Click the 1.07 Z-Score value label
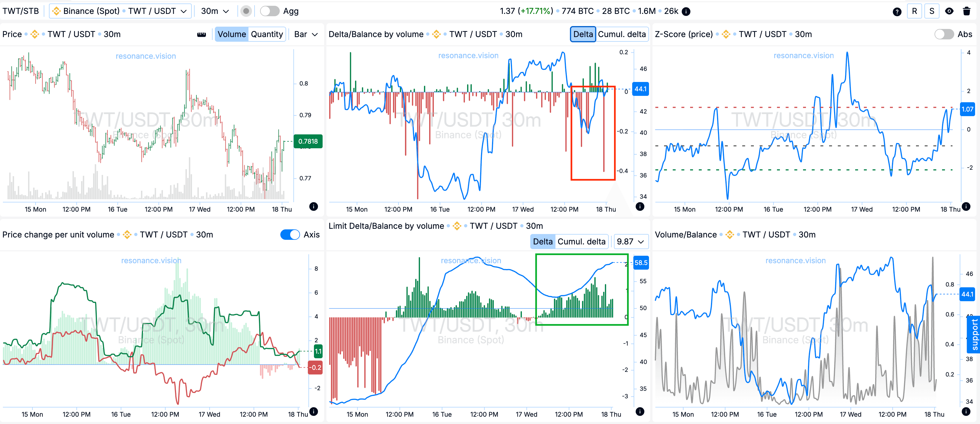This screenshot has width=980, height=424. [x=967, y=109]
